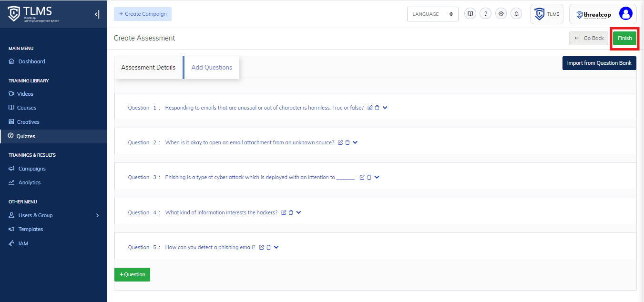Click the Go Back button
Viewport: 644px width, 302px height.
pos(589,38)
